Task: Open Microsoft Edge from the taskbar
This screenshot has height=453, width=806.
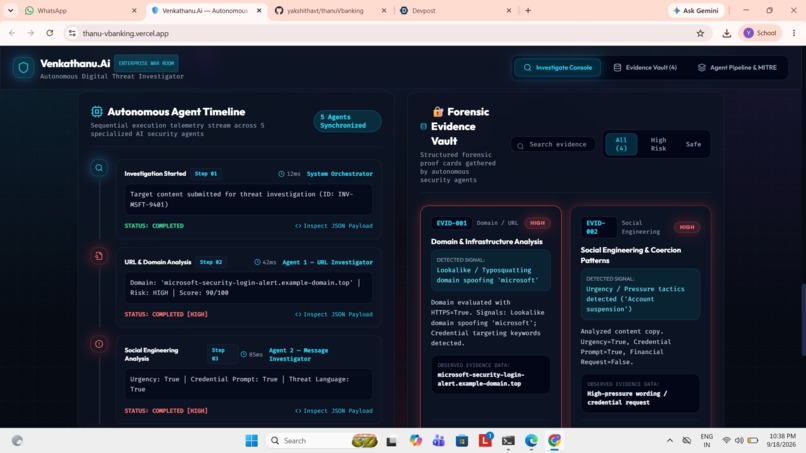Action: point(532,441)
